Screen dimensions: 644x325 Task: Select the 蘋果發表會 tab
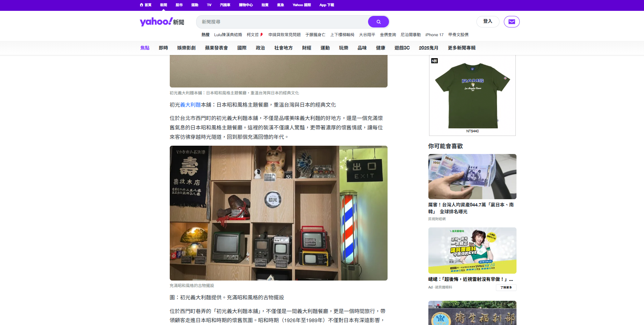(x=216, y=48)
